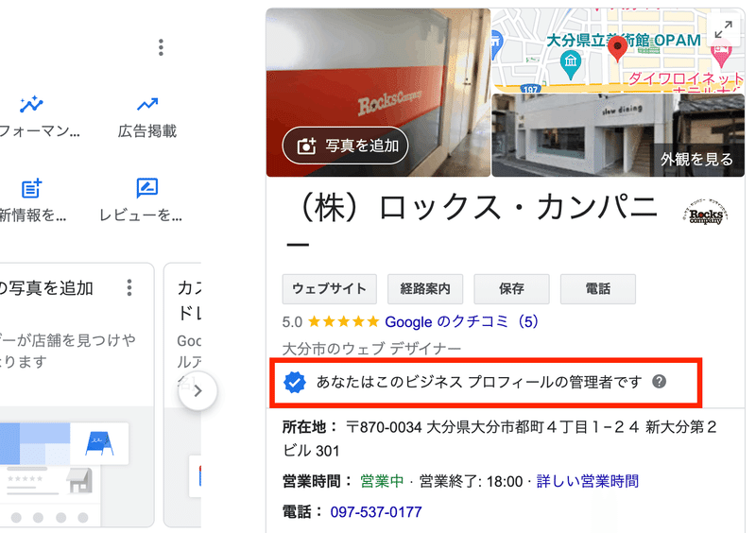Open the office interior photo thumbnail

378,92
